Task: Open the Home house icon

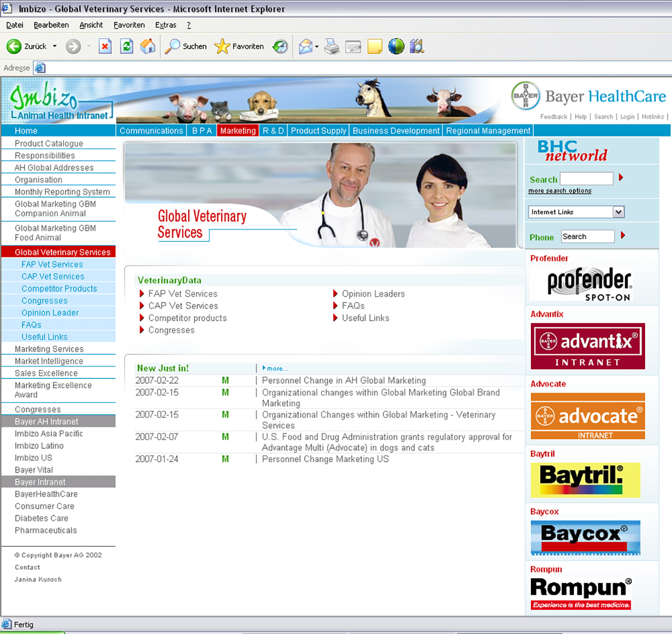Action: 148,46
